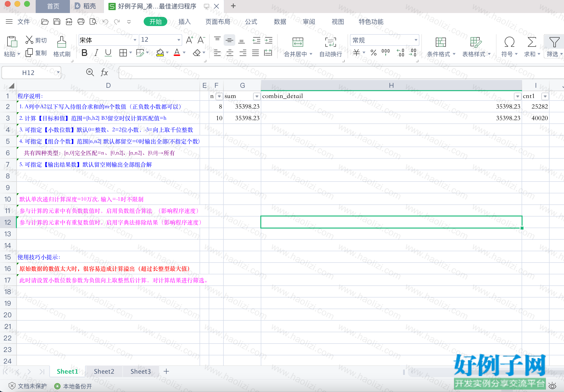Clear formatting with eraser icon
Image resolution: width=564 pixels, height=392 pixels.
(x=197, y=53)
